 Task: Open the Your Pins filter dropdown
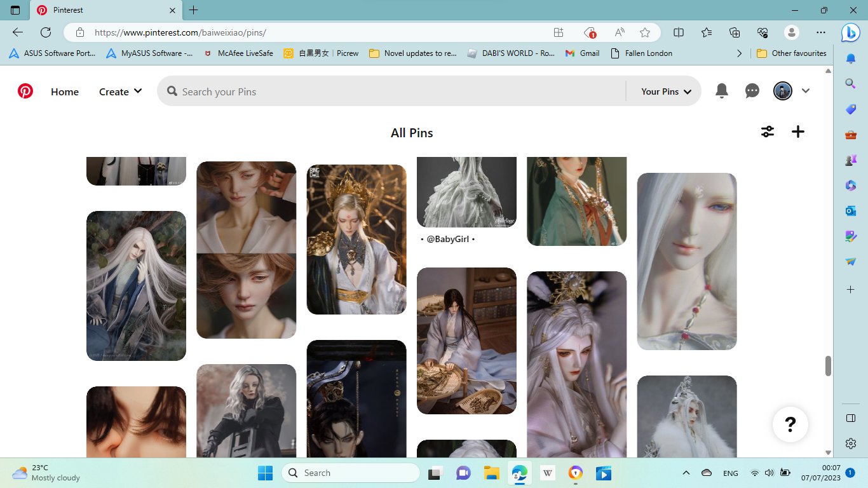point(665,91)
